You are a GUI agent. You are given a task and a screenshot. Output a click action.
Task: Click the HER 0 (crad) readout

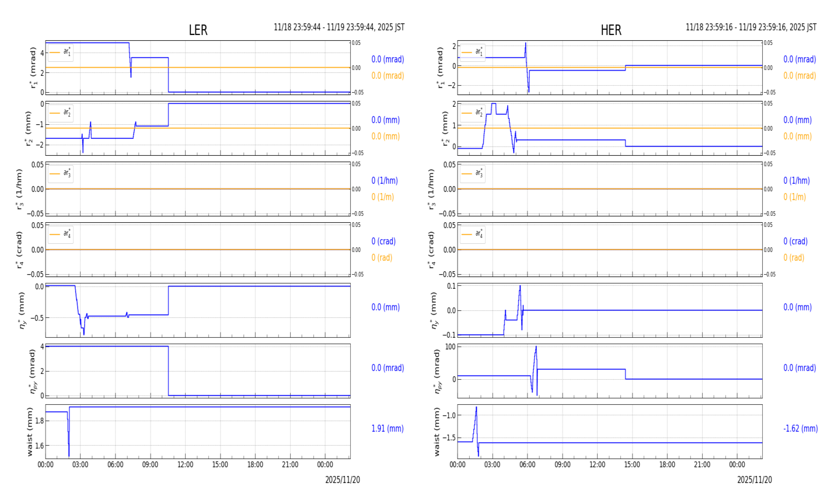tap(795, 242)
